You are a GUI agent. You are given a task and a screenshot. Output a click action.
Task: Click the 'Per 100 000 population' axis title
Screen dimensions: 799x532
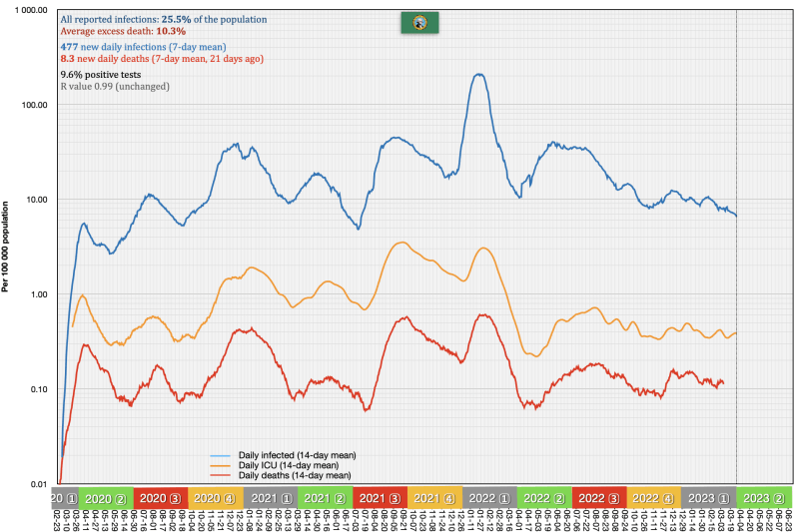[6, 246]
